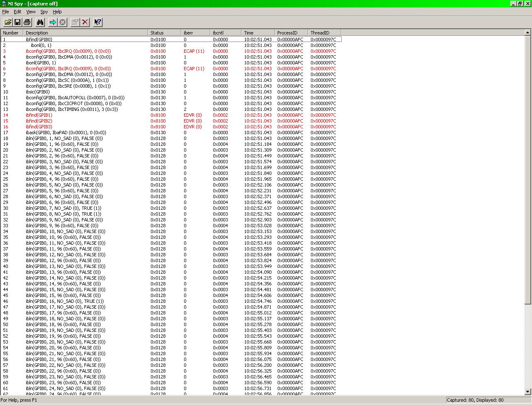Click the Save floppy disk icon
This screenshot has height=405, width=532.
click(17, 22)
